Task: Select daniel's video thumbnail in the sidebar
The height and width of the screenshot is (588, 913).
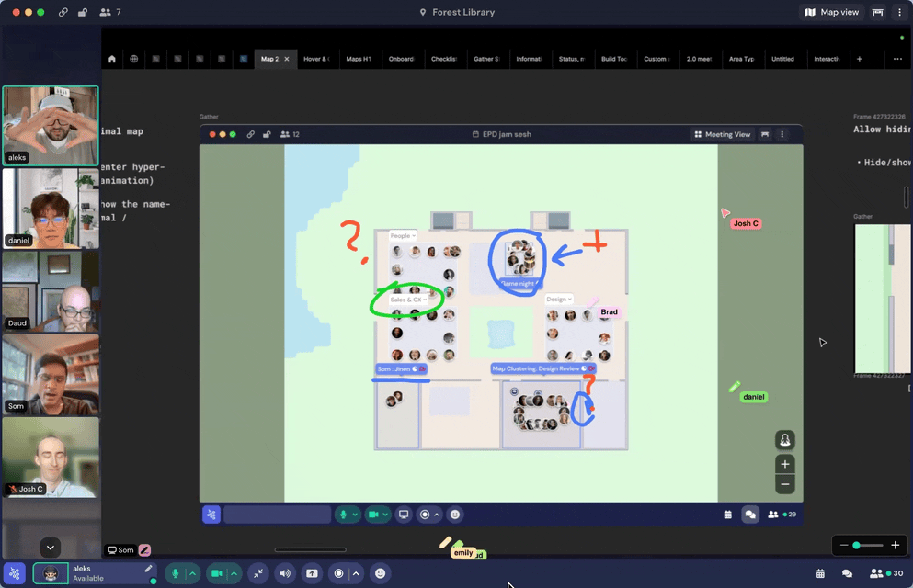Action: [51, 208]
